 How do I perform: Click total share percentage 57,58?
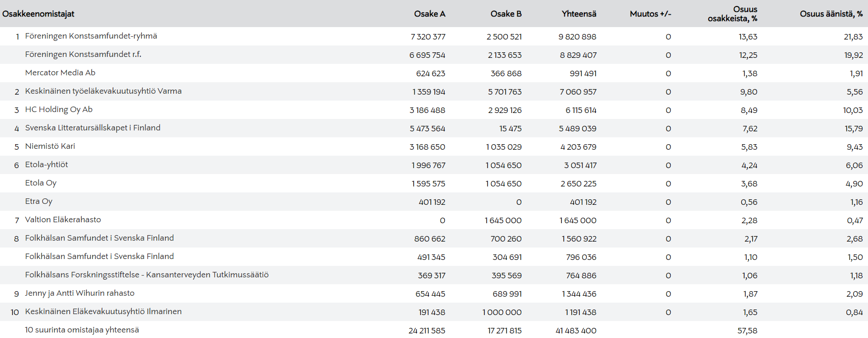click(x=748, y=331)
